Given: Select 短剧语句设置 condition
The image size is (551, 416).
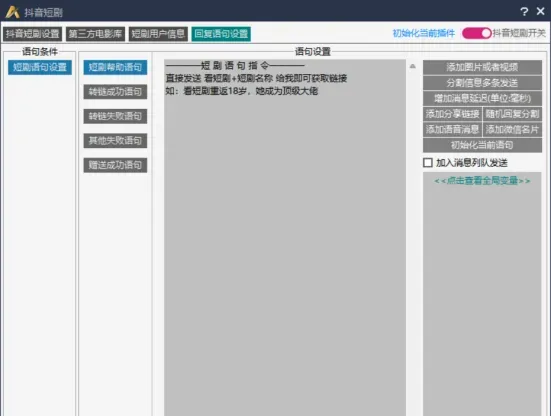Looking at the screenshot, I should [40, 67].
